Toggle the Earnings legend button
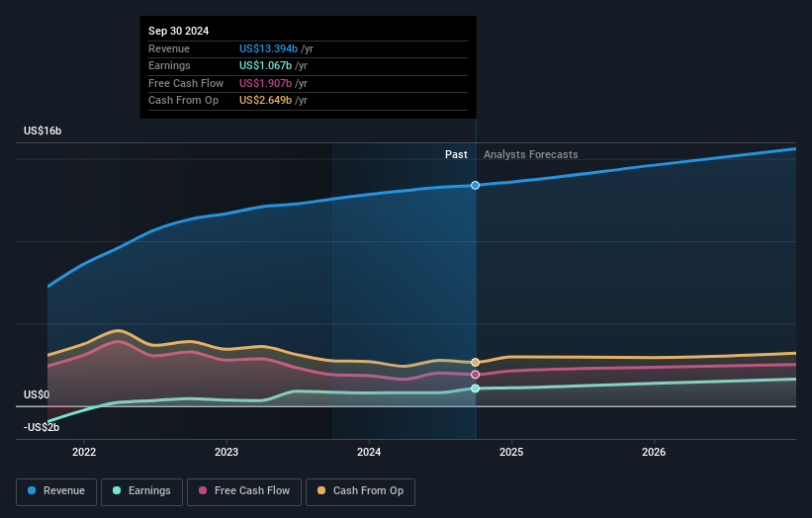 [x=141, y=491]
